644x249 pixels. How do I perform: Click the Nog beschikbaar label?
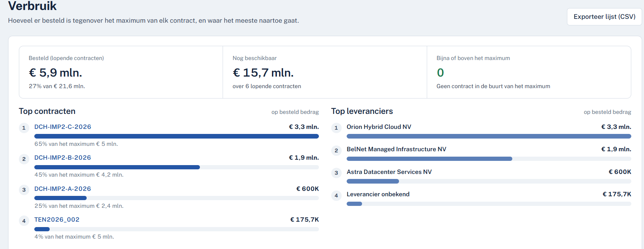tap(255, 58)
